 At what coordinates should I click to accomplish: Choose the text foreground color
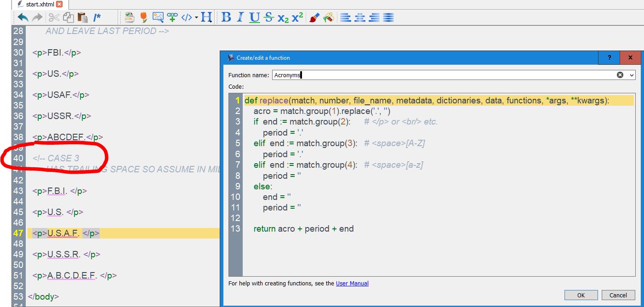(x=314, y=17)
